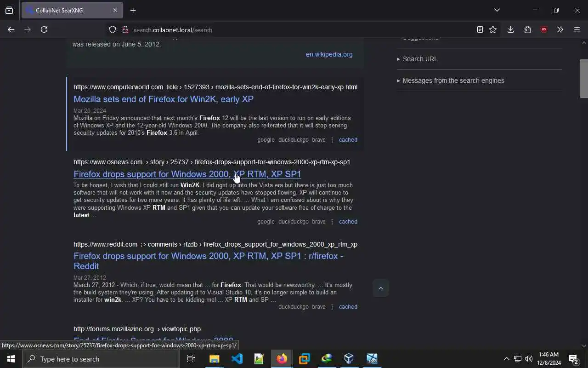
Task: Open the Firefox View tab list icon
Action: pyautogui.click(x=9, y=10)
